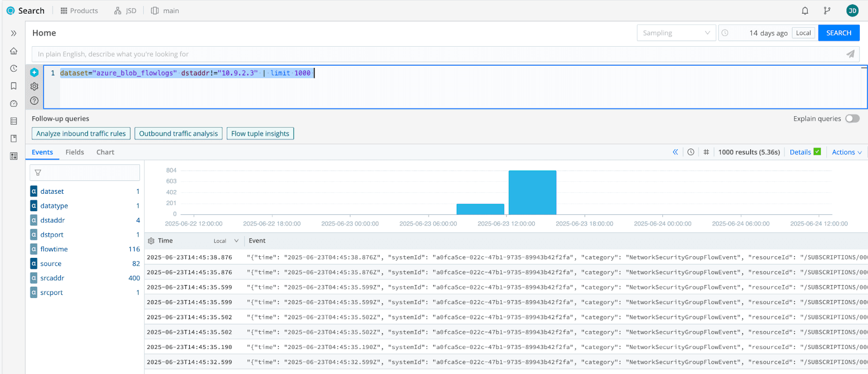Click the notifications bell icon
Image resolution: width=868 pixels, height=374 pixels.
(805, 11)
